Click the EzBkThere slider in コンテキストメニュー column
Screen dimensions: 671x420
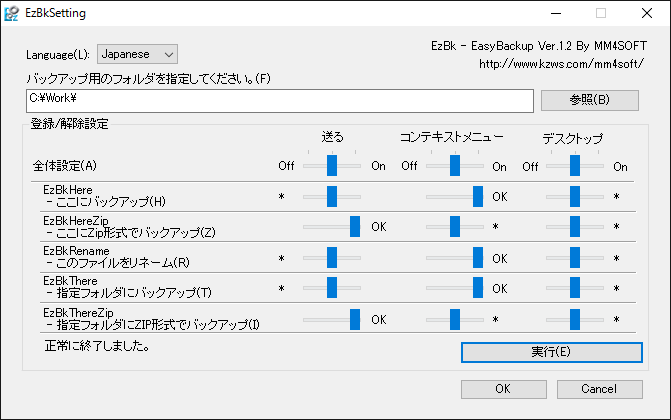[455, 288]
